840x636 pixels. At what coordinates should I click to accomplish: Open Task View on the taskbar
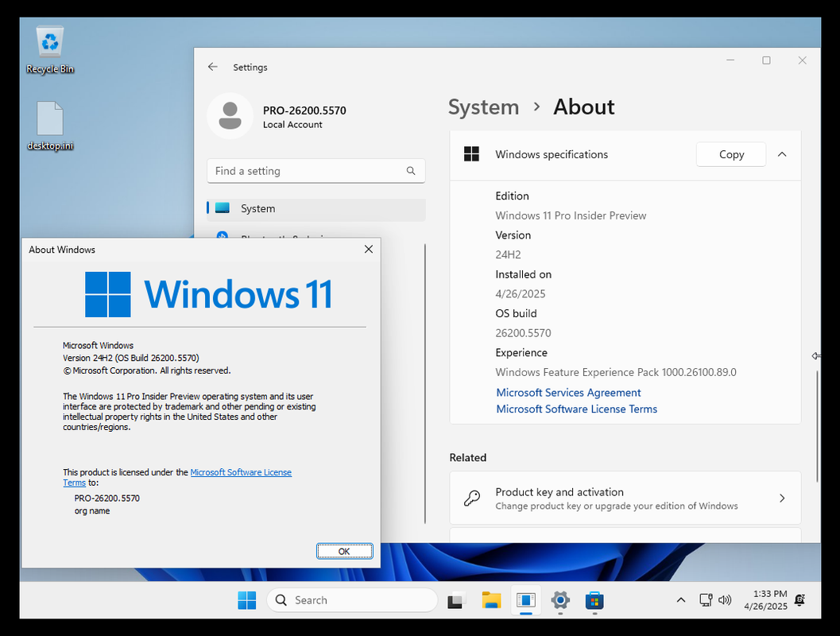456,600
